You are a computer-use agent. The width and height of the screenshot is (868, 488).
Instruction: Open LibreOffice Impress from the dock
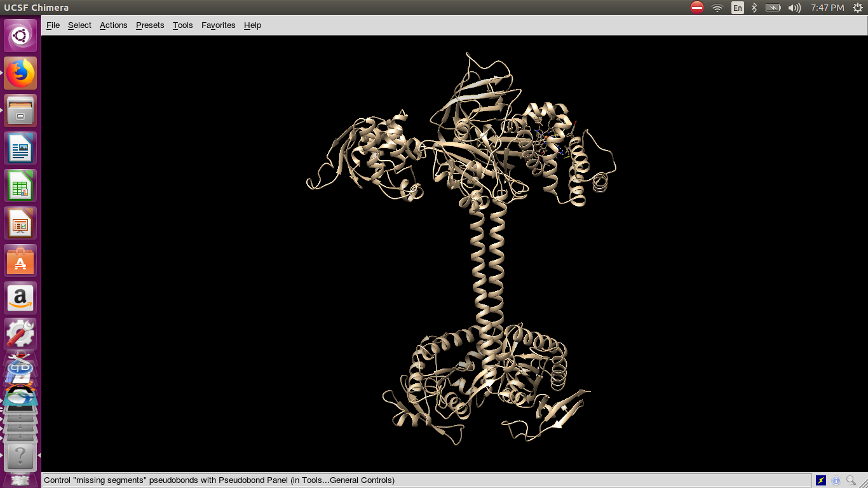pos(21,224)
